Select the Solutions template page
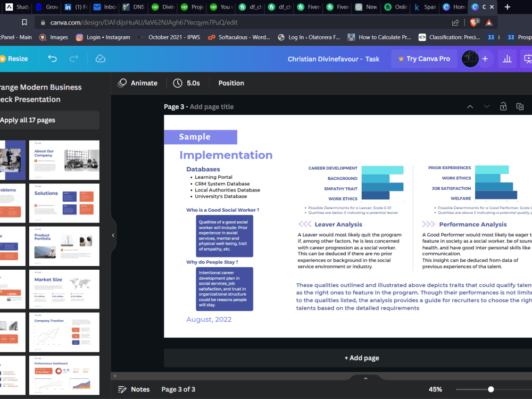Image resolution: width=532 pixels, height=399 pixels. tap(64, 203)
